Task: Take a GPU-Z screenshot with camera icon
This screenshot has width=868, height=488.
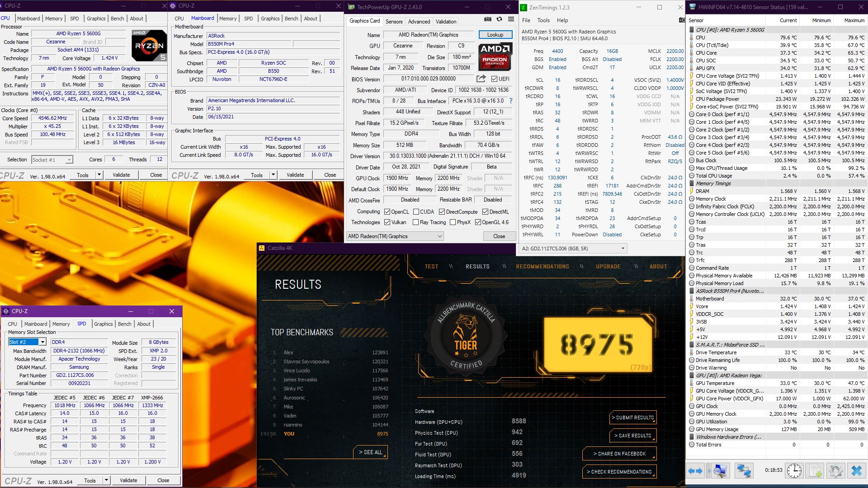Action: 487,19
